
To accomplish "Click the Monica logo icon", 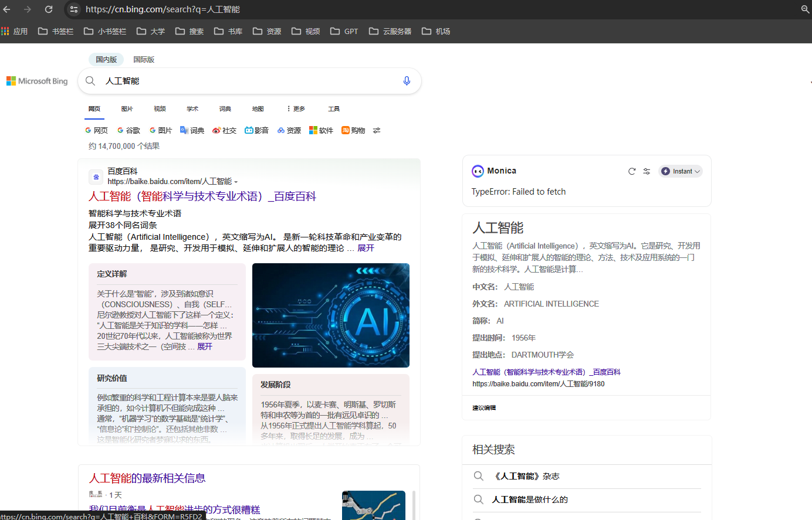I will click(x=478, y=171).
